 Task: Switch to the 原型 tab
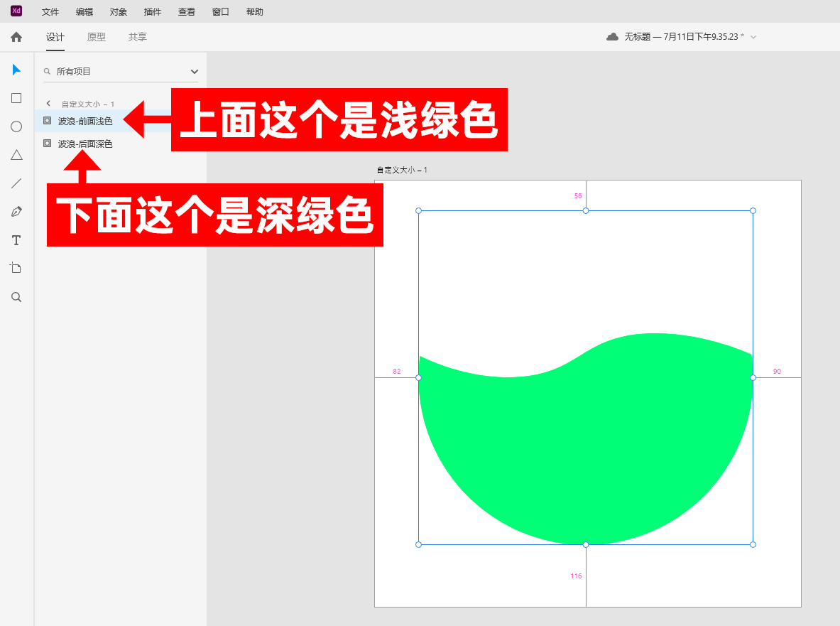(x=97, y=37)
